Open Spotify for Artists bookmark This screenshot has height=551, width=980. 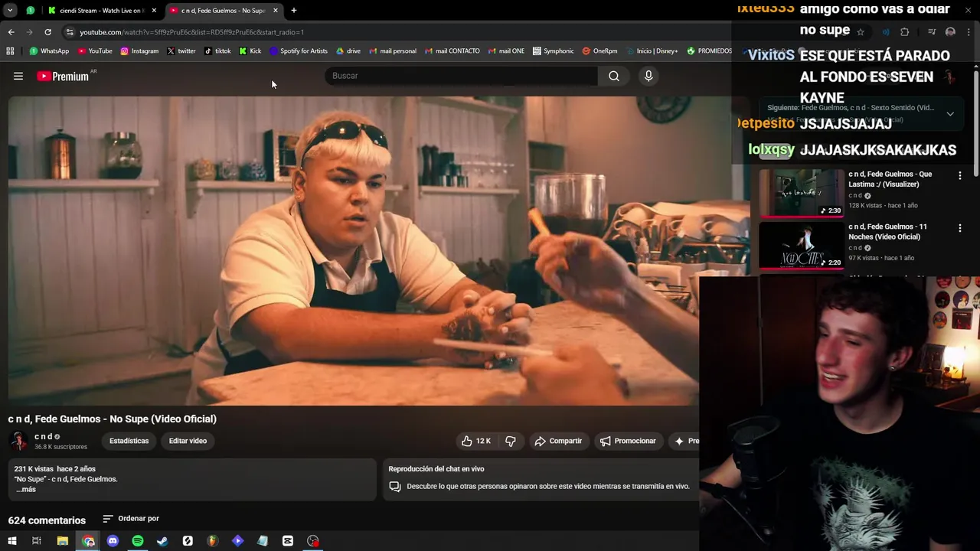click(299, 51)
